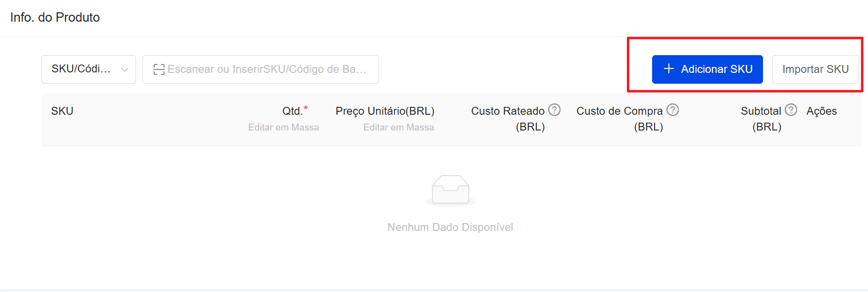Click the Nenhum Dado Disponível message
The width and height of the screenshot is (868, 292).
click(450, 227)
